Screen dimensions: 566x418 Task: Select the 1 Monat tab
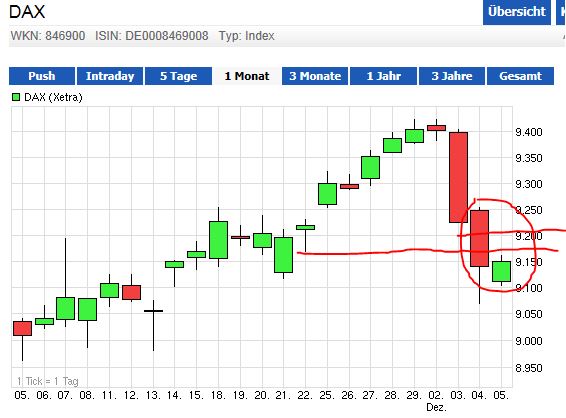[247, 76]
